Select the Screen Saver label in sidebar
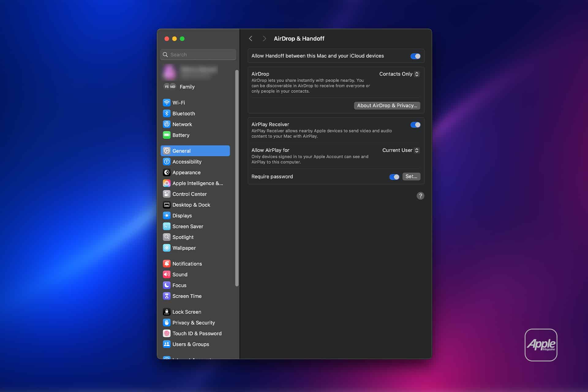 coord(188,226)
